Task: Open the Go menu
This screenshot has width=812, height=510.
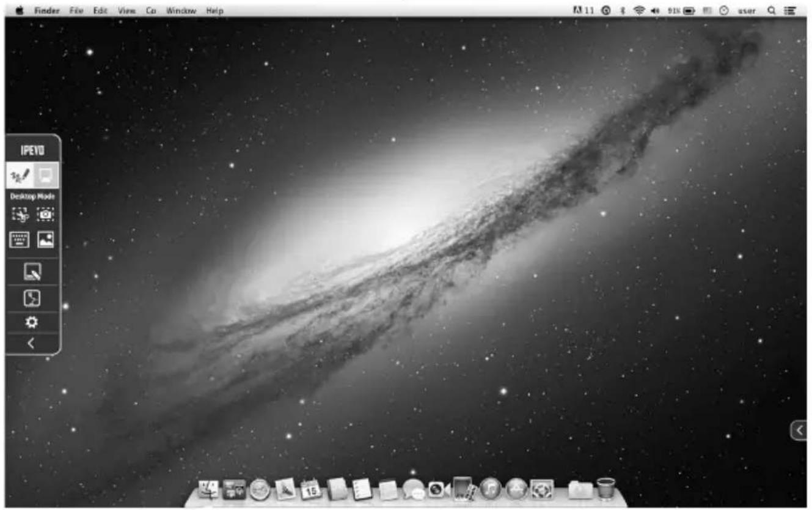Action: pos(151,10)
